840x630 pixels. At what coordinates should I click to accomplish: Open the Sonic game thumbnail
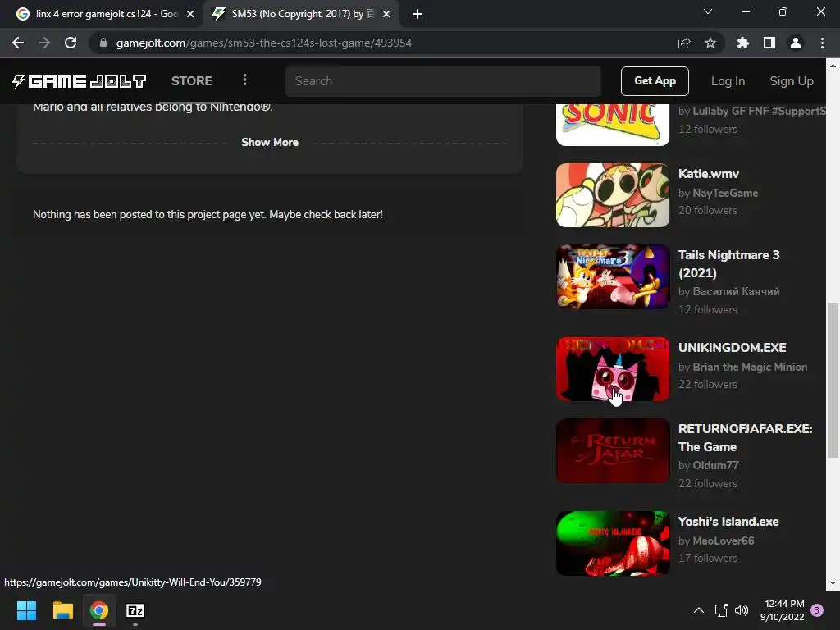click(x=613, y=125)
